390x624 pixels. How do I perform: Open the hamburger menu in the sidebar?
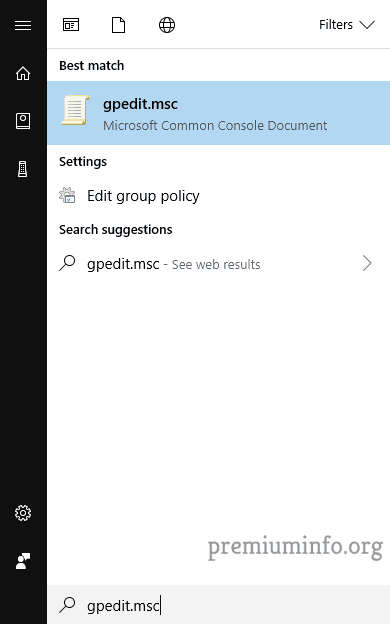(23, 25)
